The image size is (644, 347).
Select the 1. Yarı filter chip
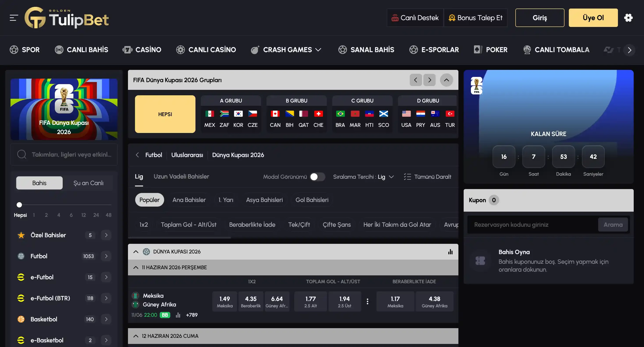(x=226, y=200)
